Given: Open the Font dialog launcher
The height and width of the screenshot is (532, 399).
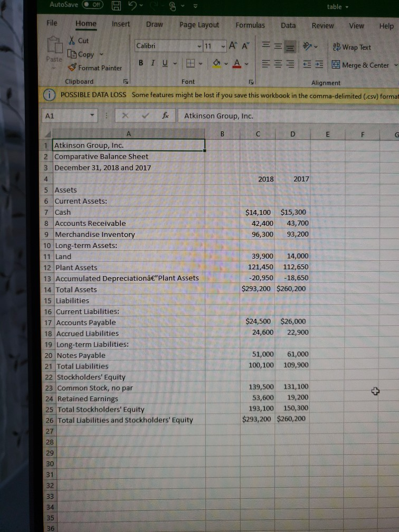Looking at the screenshot, I should pos(251,82).
